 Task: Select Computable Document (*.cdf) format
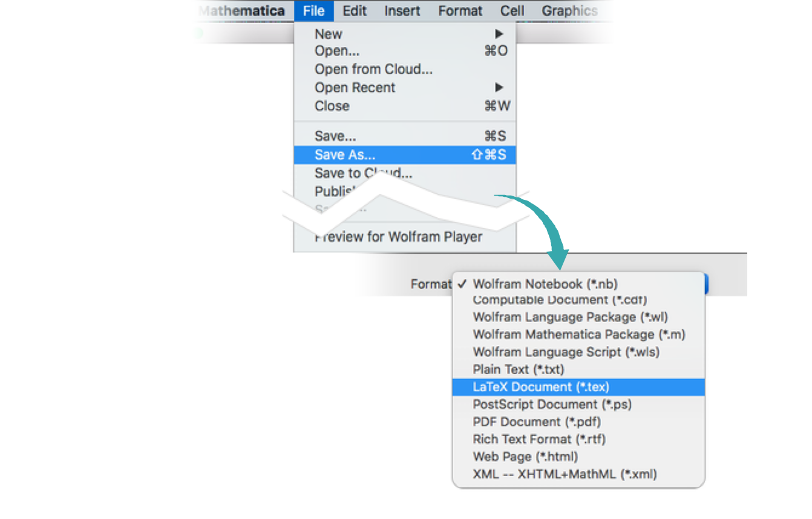(578, 300)
